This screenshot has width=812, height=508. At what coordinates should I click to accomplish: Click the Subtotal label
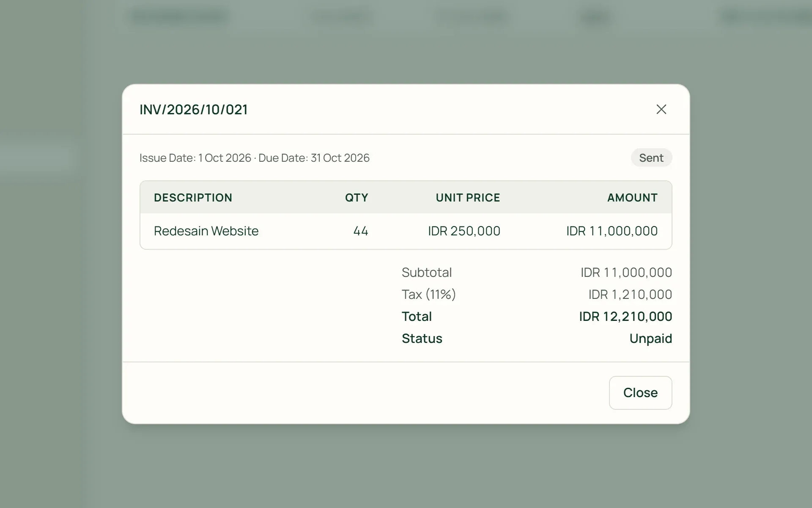coord(427,272)
